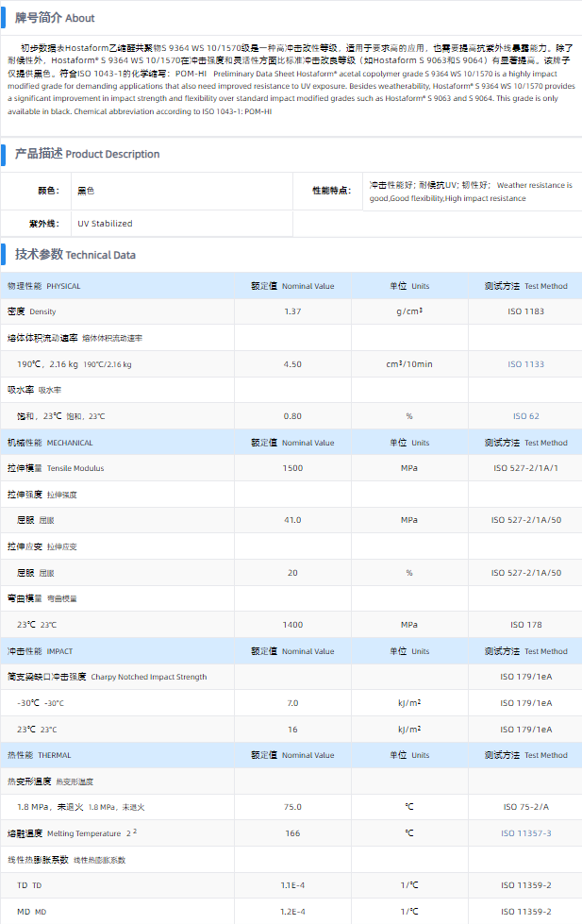Click the 产品描述 Product Description heading

87,154
